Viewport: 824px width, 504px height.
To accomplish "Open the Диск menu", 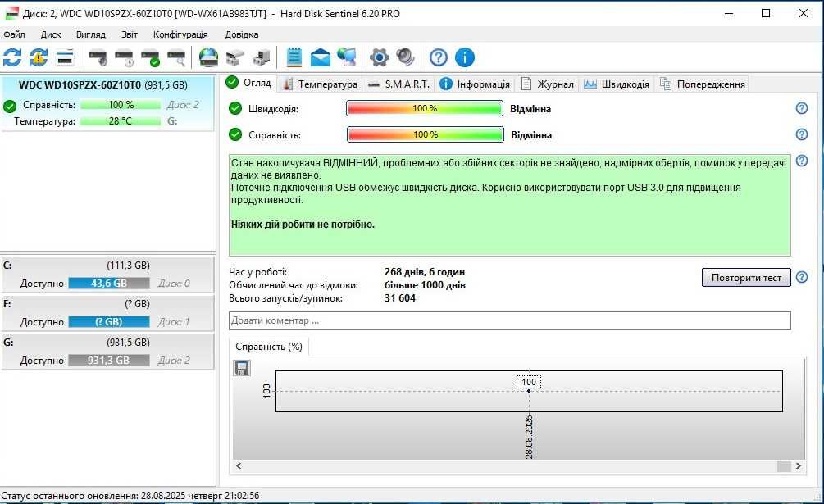I will [x=51, y=34].
